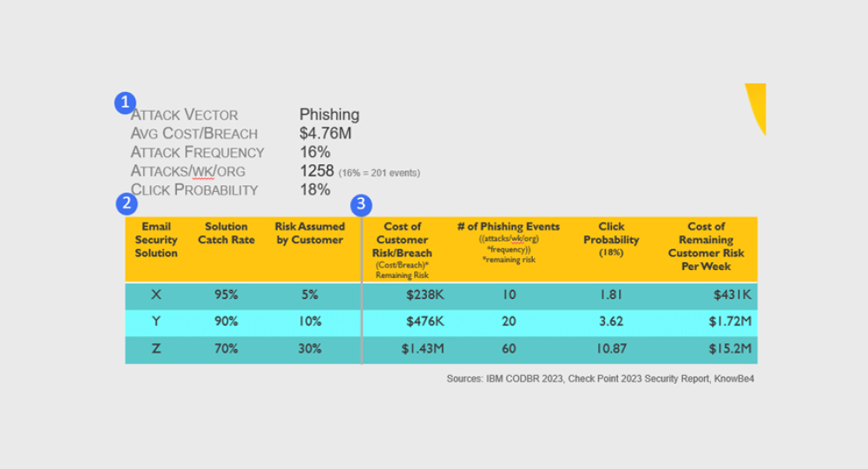Click the blue number 1 badge
The height and width of the screenshot is (469, 868).
coord(125,102)
